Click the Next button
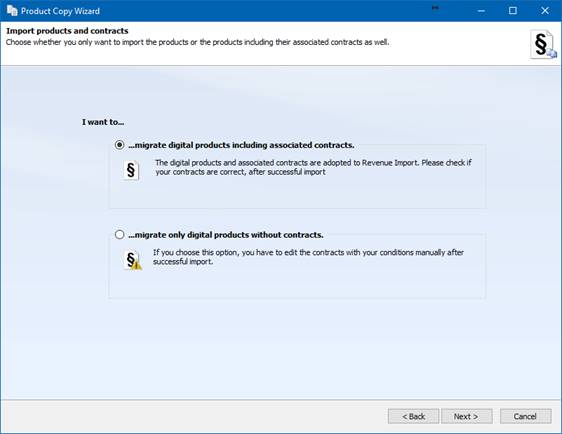Screen dimensions: 562x434 coord(466,416)
